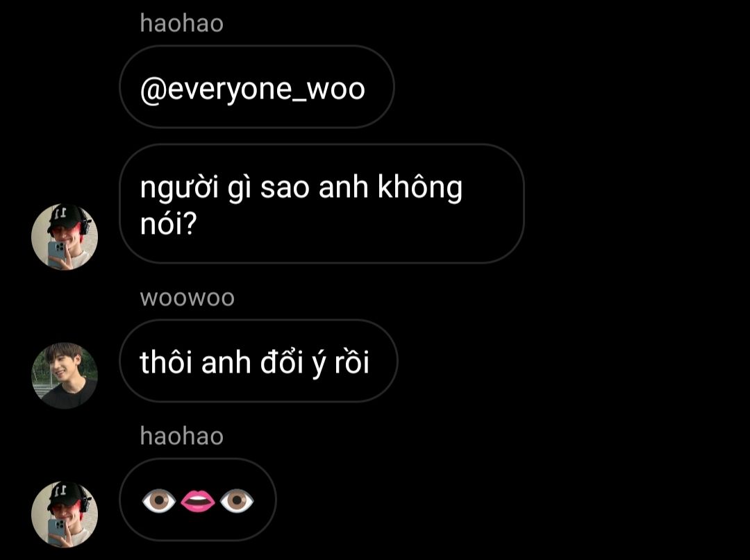Tap haohao's avatar beside the emoji message
Viewport: 750px width, 560px height.
65,514
